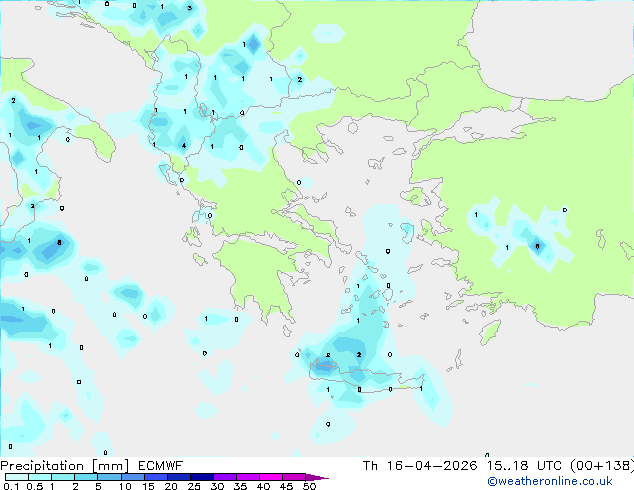
Task: Click the '(00+138)' forecast offset label
Action: [x=602, y=466]
